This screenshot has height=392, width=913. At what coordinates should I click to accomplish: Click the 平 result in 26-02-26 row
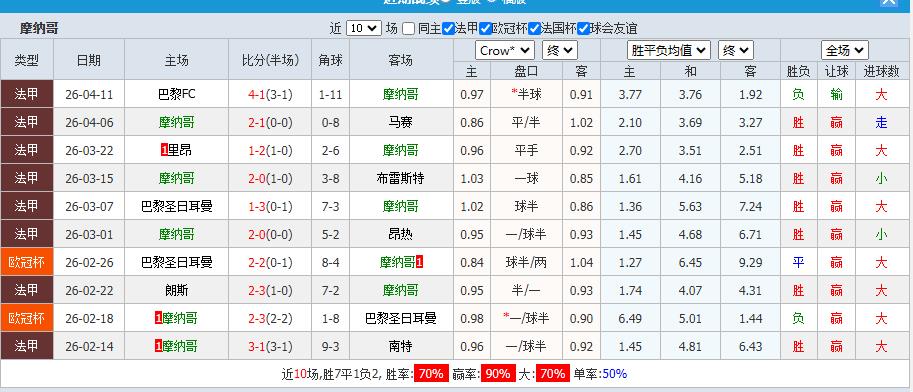[798, 263]
